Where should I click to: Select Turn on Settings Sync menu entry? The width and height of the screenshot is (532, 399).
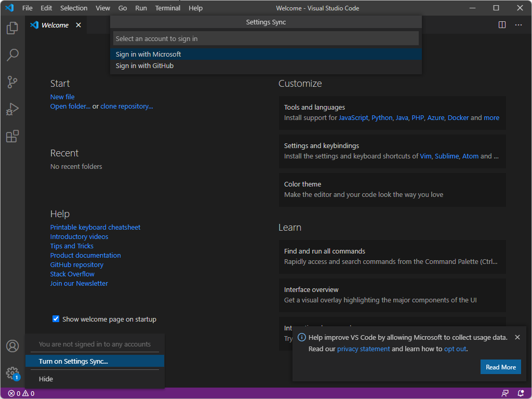(x=95, y=362)
